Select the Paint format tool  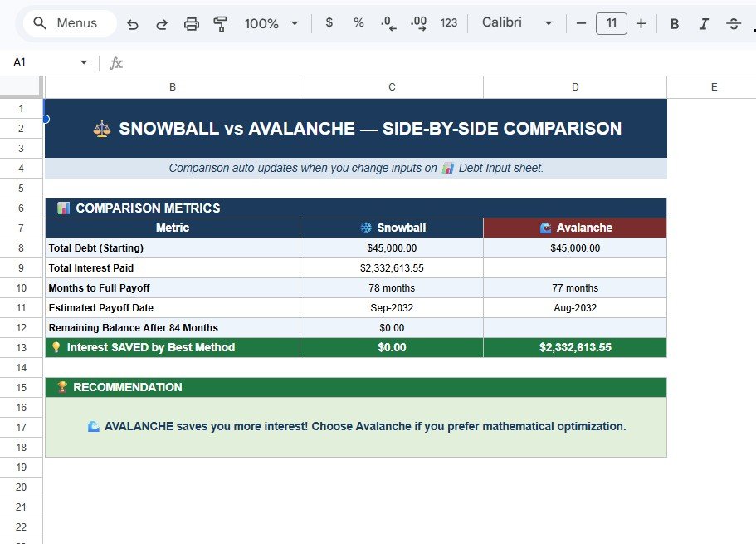[x=220, y=23]
